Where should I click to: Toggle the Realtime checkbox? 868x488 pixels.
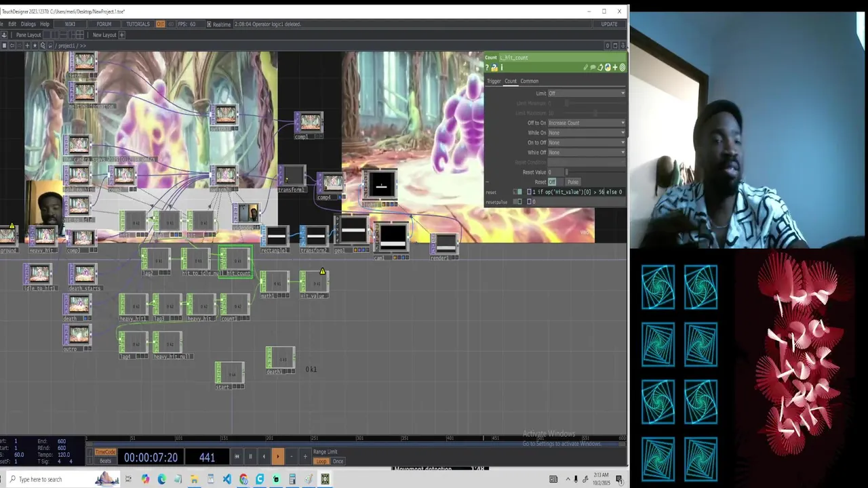pyautogui.click(x=209, y=24)
